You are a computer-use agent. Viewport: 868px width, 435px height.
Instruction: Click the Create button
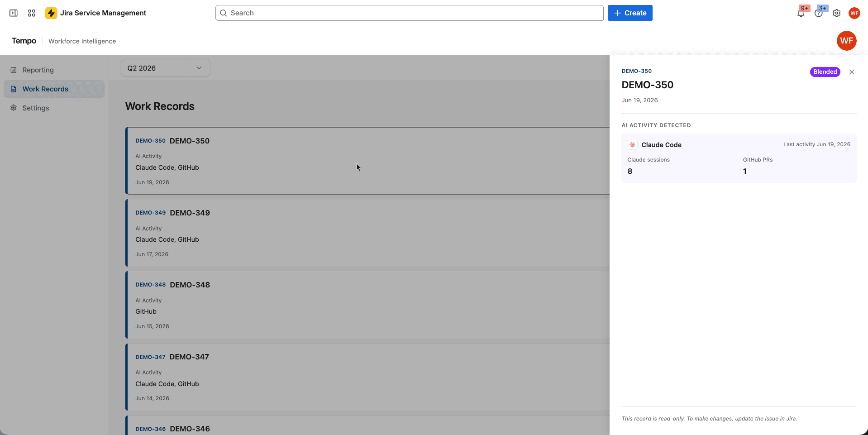pyautogui.click(x=630, y=13)
